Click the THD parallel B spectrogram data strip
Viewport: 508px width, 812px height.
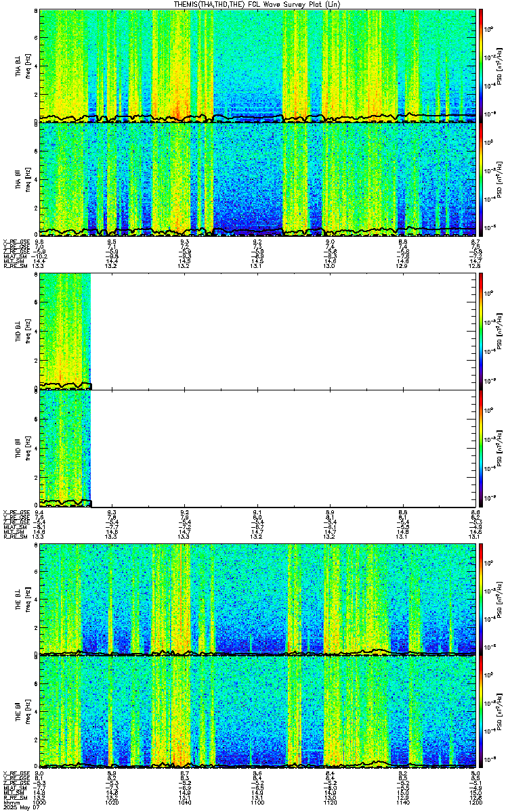(x=65, y=448)
